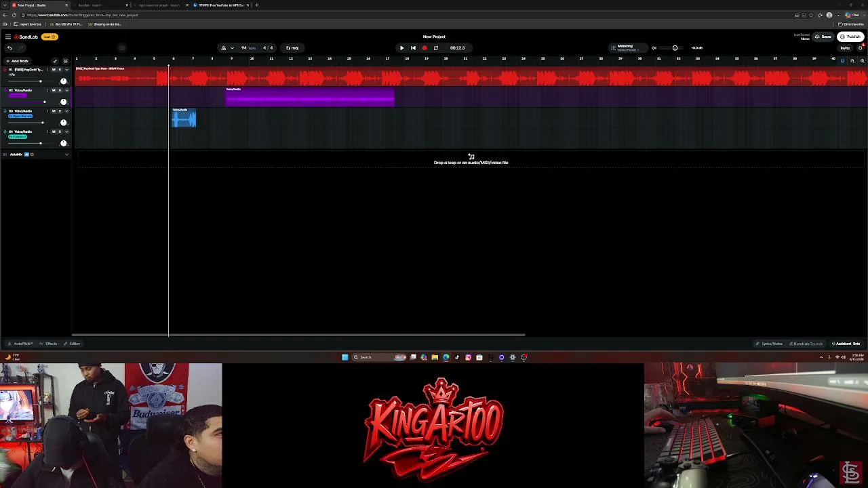Mute track 03 Voice/Audio
Screen dimensions: 868x488
pos(54,111)
